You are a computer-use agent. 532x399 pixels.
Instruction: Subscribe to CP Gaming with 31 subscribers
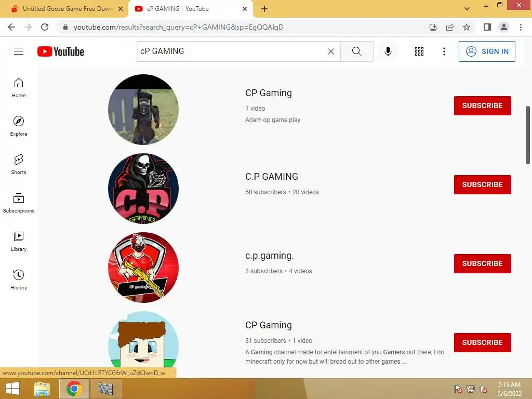pos(483,343)
